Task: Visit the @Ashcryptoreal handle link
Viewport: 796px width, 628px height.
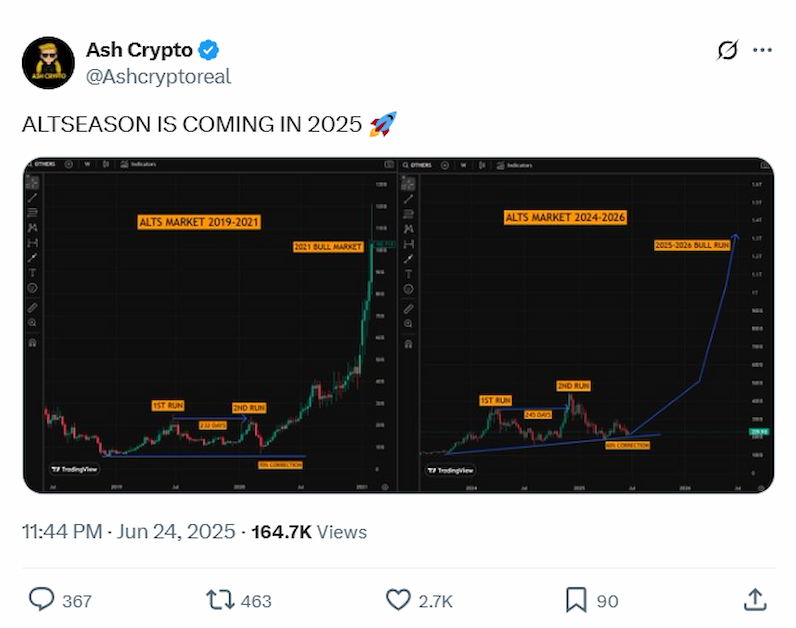Action: pos(158,77)
